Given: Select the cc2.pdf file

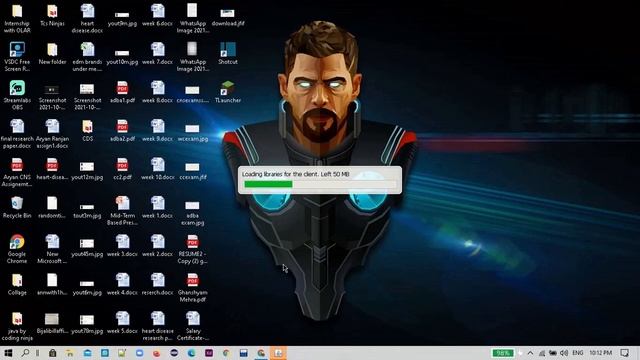Looking at the screenshot, I should tap(122, 169).
